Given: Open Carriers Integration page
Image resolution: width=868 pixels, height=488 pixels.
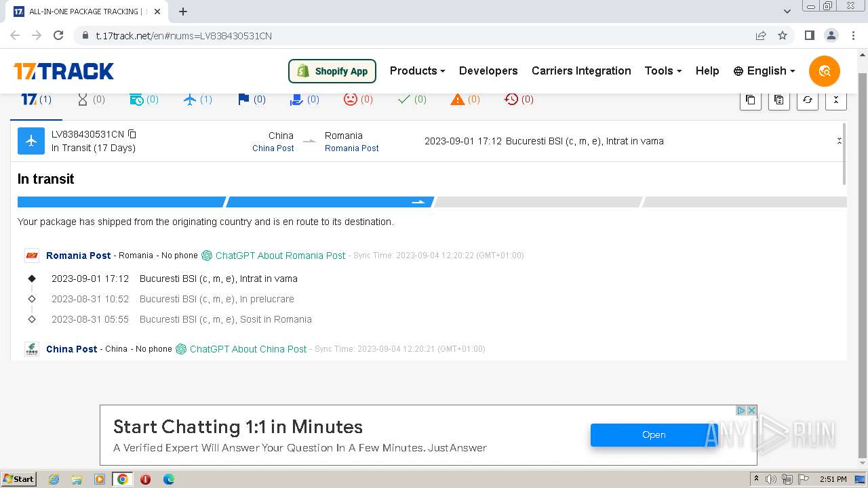Looking at the screenshot, I should pyautogui.click(x=581, y=71).
